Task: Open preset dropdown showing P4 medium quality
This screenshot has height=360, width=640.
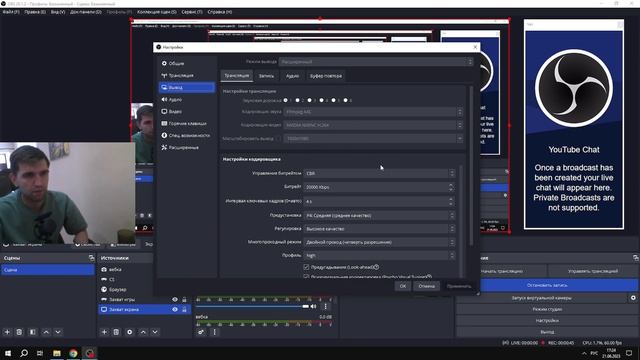Action: pos(379,216)
